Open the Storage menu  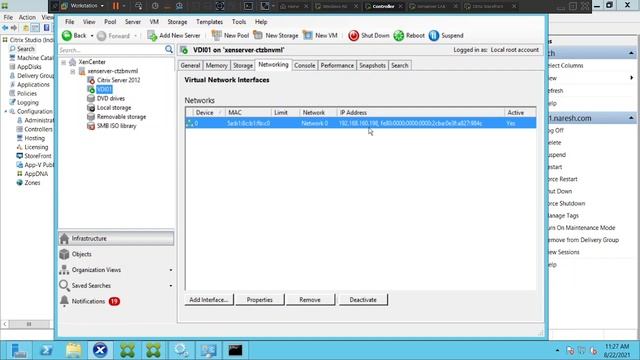[x=177, y=22]
